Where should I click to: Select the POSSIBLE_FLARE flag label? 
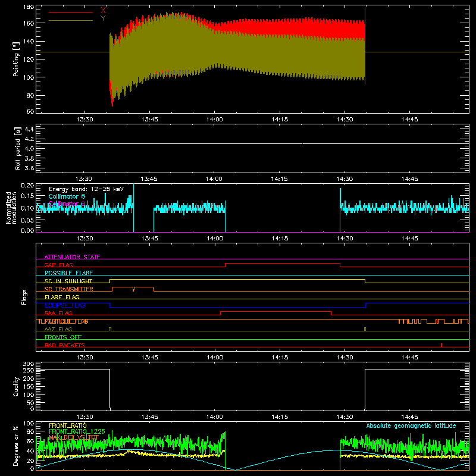[68, 273]
